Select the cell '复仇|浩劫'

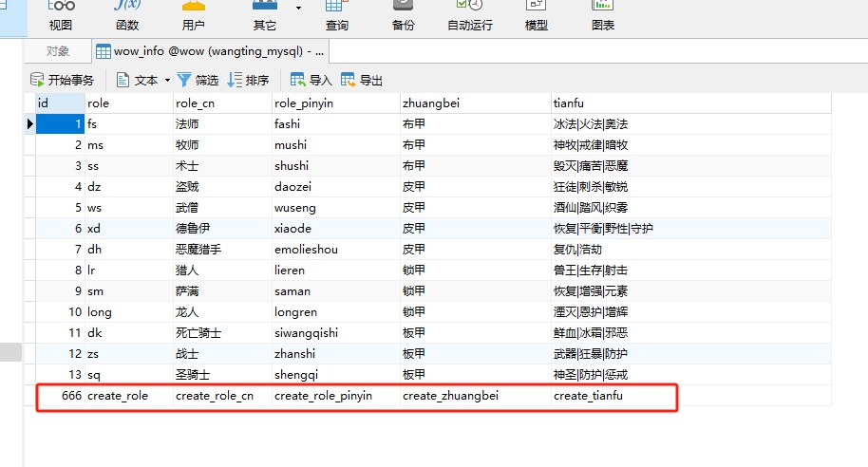point(691,250)
